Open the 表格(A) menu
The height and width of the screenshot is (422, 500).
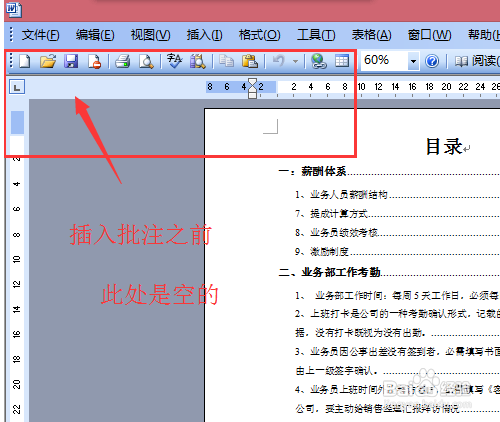point(372,35)
